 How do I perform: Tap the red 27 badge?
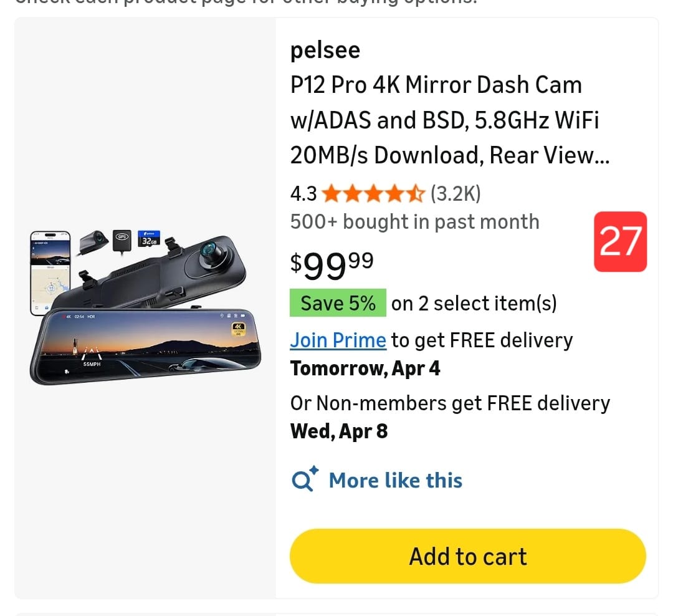(x=620, y=241)
